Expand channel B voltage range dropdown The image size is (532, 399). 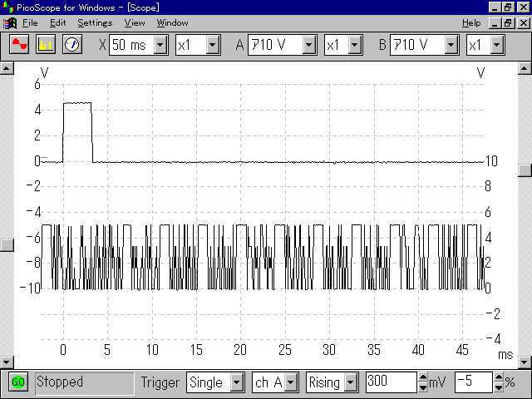coord(451,44)
